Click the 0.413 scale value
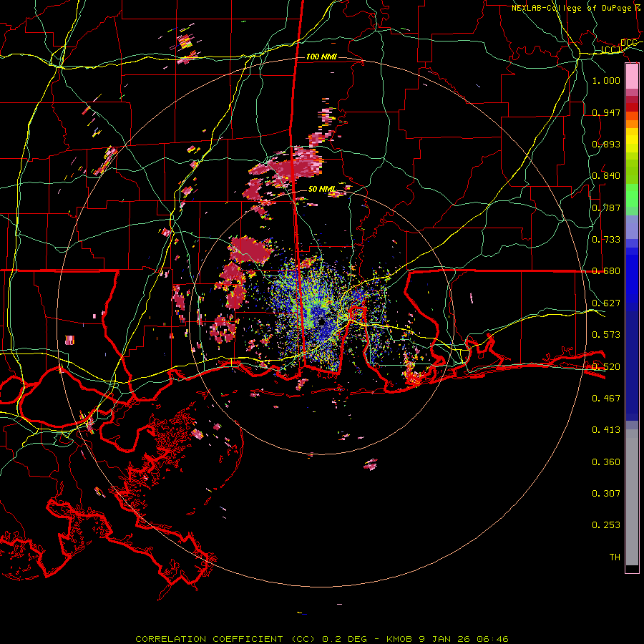644x644 pixels. point(606,429)
